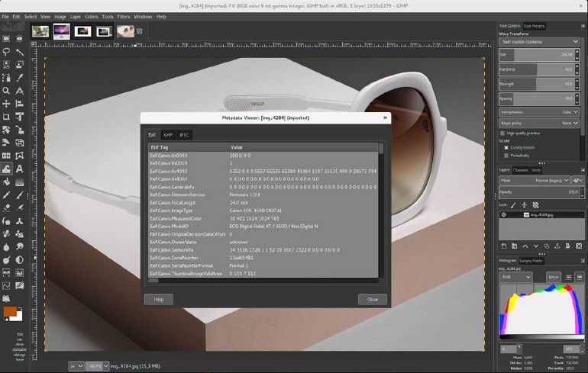Viewport: 588px width, 373px height.
Task: Toggle lock position and size icon
Action: (525, 205)
